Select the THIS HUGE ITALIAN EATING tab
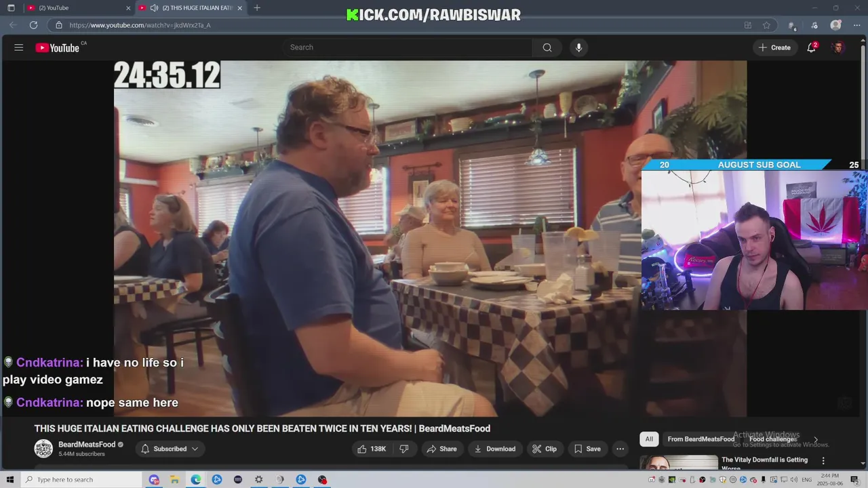The width and height of the screenshot is (868, 488). (191, 8)
